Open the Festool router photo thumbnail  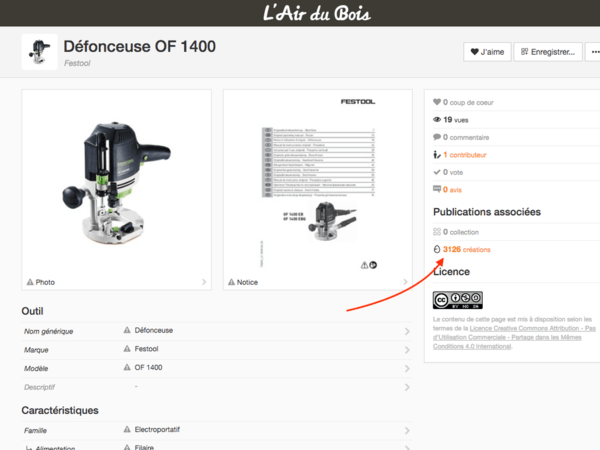[x=116, y=180]
